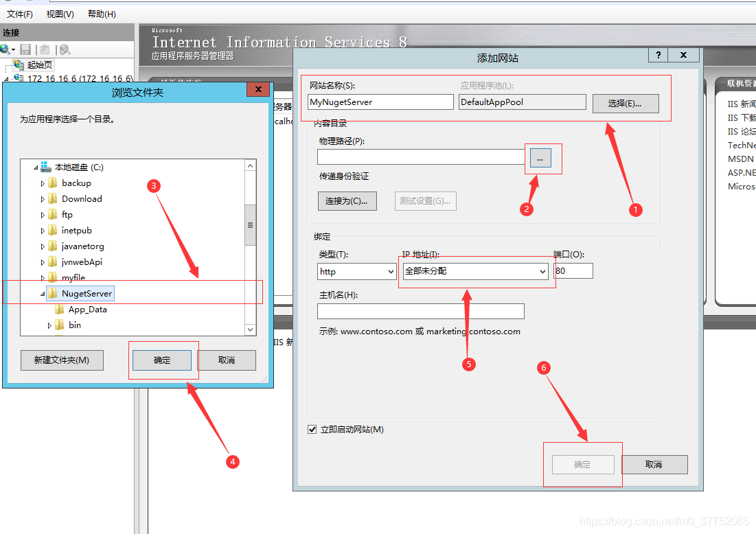The width and height of the screenshot is (756, 534).
Task: Click the up-folder icon in connections toolbar
Action: click(45, 49)
